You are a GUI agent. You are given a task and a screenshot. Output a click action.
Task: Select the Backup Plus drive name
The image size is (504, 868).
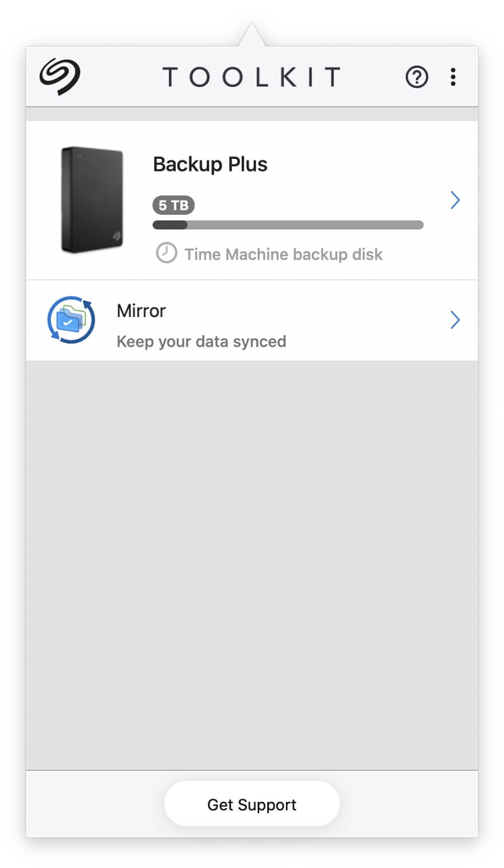pyautogui.click(x=210, y=165)
